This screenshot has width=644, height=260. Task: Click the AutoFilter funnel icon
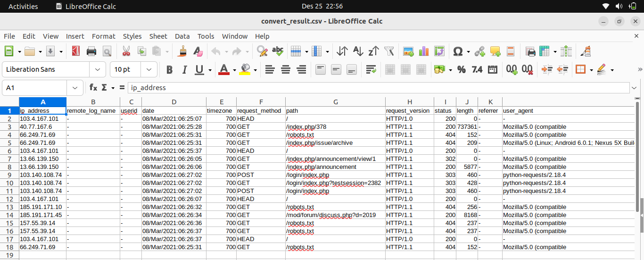389,51
